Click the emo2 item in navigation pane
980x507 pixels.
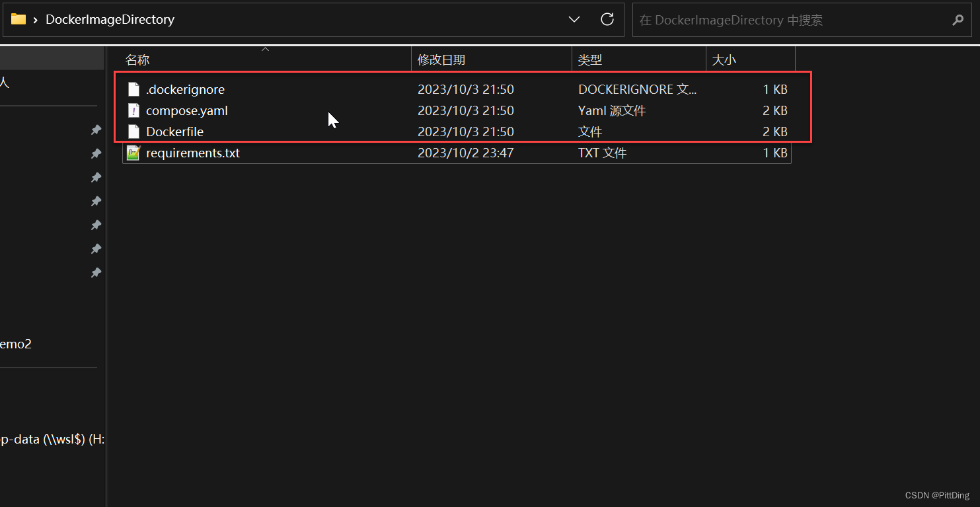16,344
